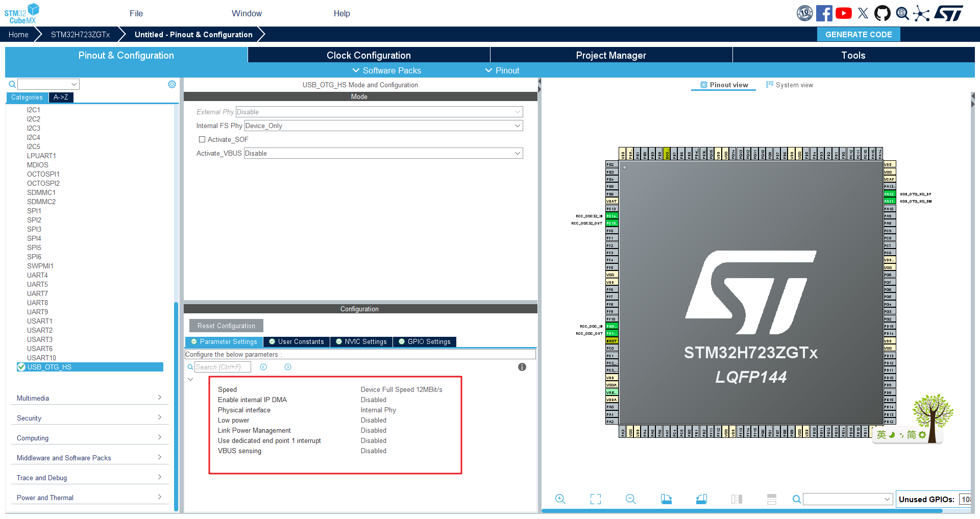Enable the Activate_SOF checkbox

[x=202, y=139]
